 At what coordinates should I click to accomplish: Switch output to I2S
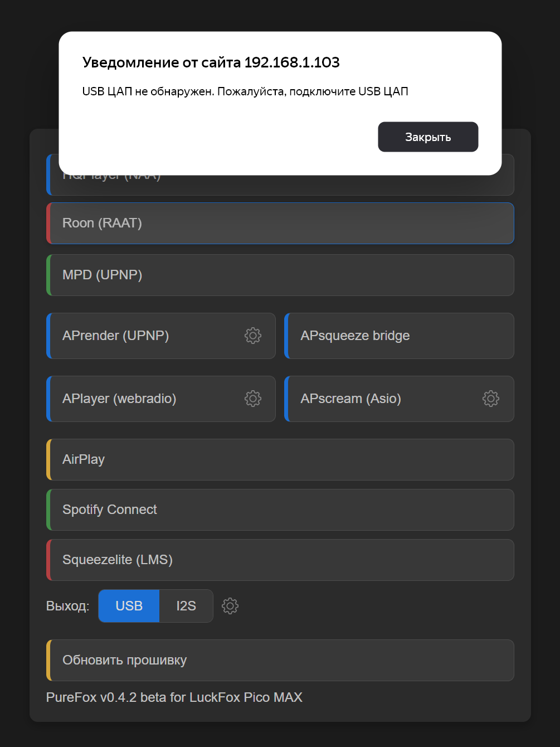(186, 606)
